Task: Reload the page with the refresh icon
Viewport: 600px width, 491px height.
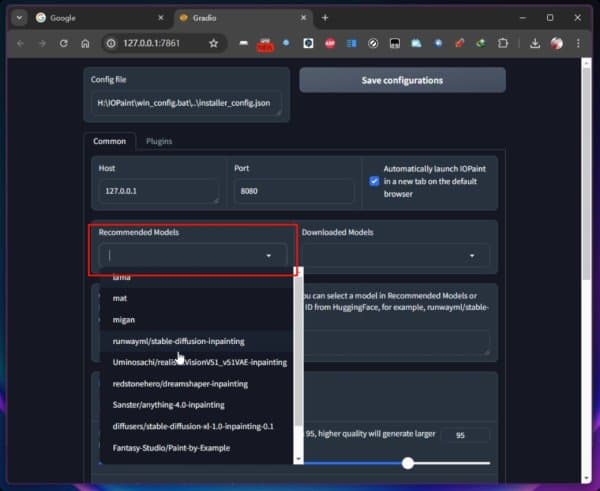Action: [64, 43]
